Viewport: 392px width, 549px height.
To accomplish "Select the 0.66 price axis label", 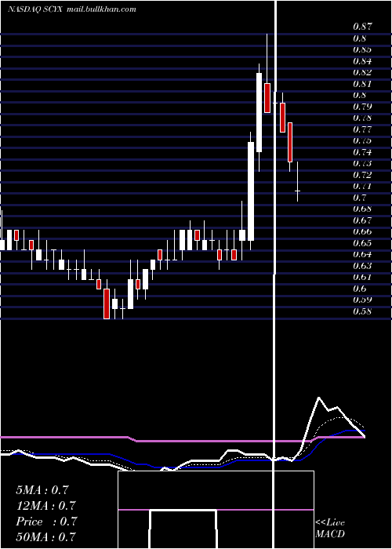I will [x=362, y=231].
